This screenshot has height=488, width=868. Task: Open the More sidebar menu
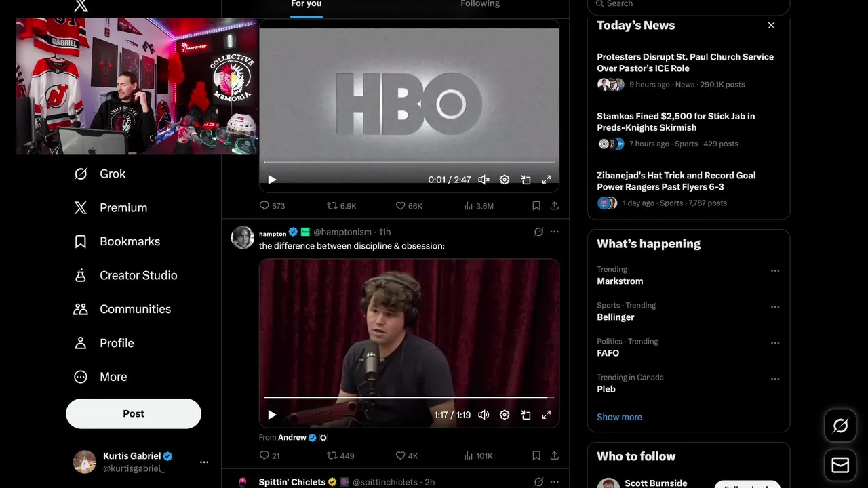(x=100, y=377)
